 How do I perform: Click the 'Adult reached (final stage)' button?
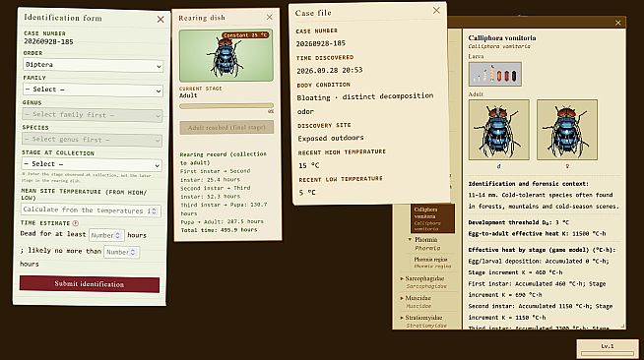point(226,128)
